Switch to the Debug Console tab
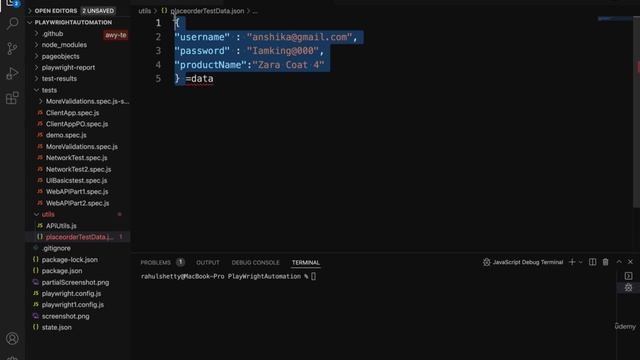Image resolution: width=640 pixels, height=360 pixels. (x=256, y=262)
